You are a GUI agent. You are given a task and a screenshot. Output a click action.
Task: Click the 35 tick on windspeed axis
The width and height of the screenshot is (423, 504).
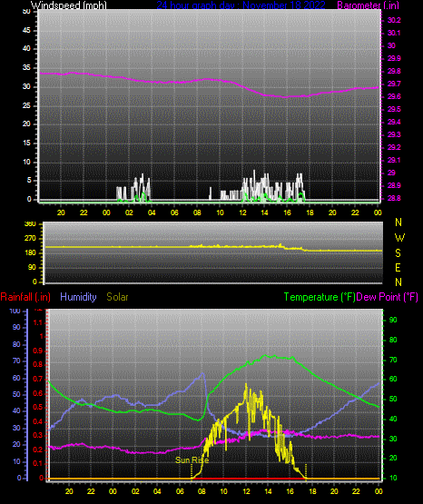(26, 68)
